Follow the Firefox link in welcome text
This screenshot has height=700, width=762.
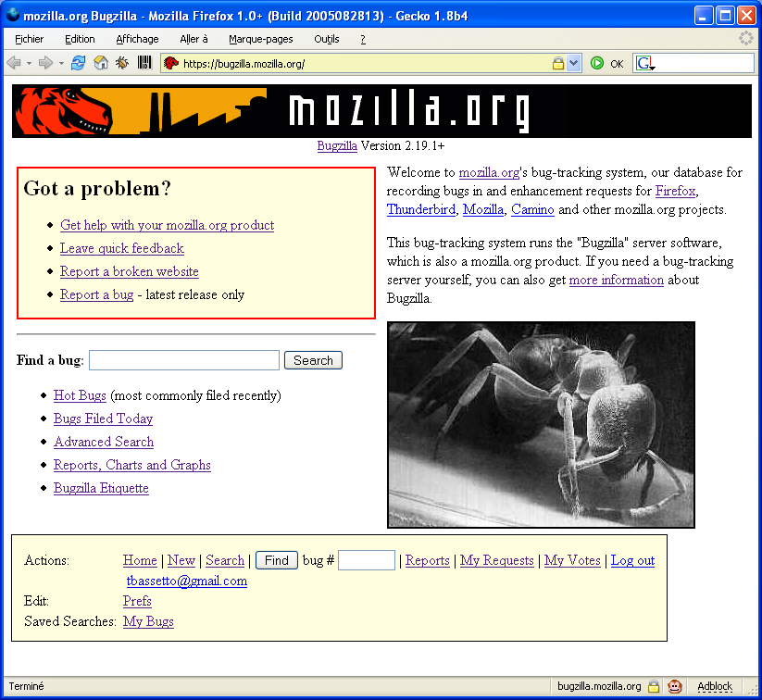(676, 191)
